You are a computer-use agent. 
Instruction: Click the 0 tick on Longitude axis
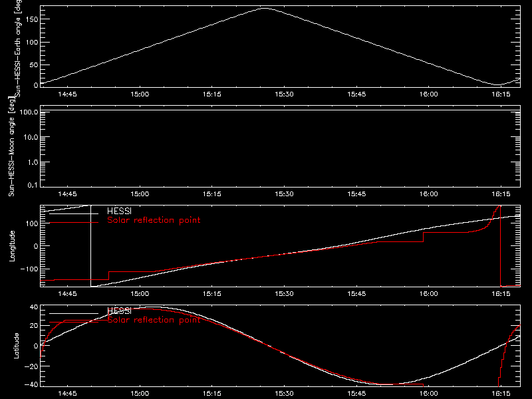tap(36, 246)
